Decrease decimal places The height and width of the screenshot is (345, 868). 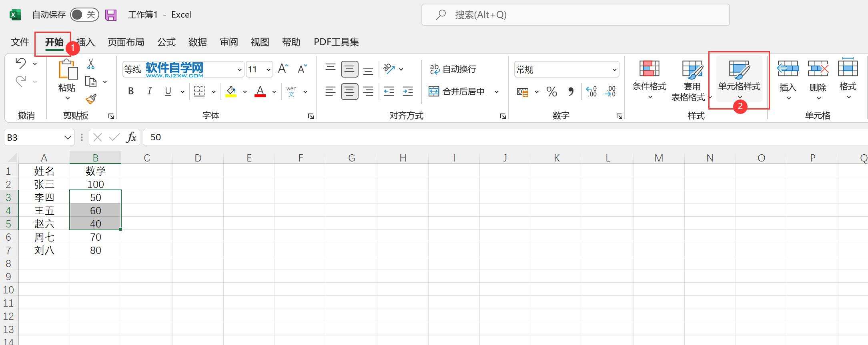click(610, 92)
